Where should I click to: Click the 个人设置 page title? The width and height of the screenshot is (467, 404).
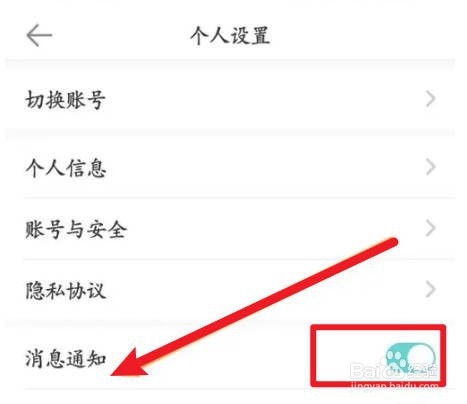(x=230, y=35)
